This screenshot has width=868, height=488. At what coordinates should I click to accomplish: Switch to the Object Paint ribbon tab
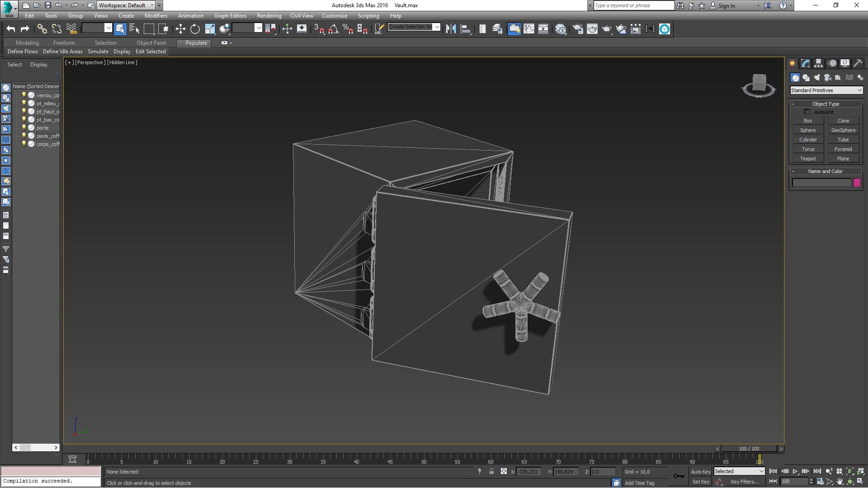[151, 43]
